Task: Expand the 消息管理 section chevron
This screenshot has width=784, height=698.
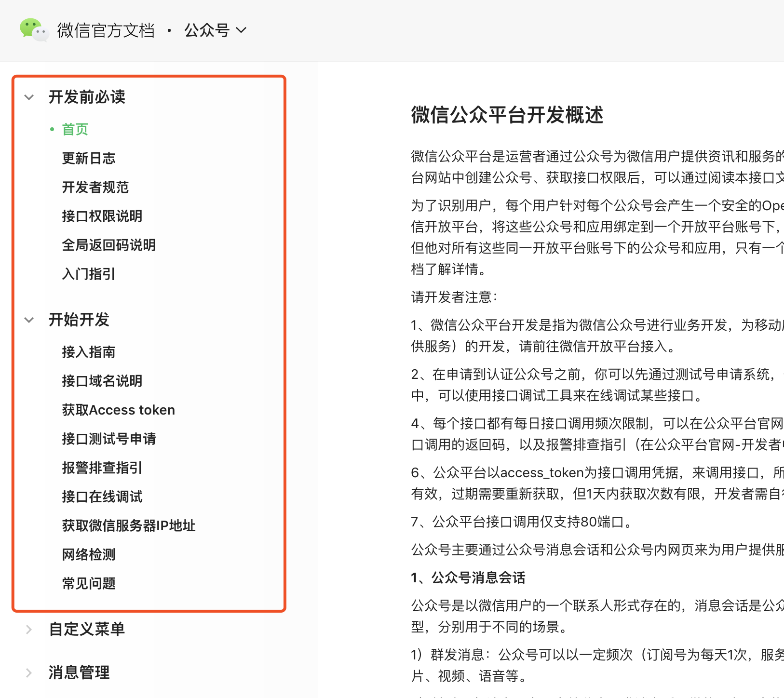Action: point(29,673)
